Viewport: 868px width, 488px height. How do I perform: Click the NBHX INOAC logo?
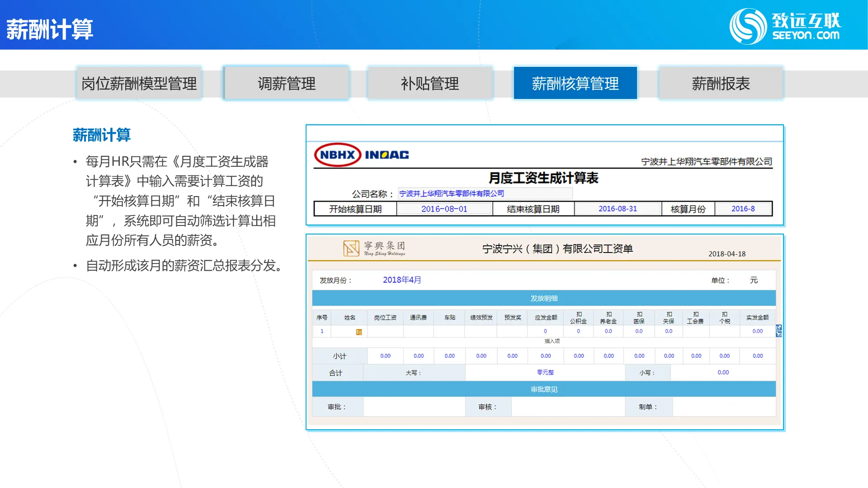362,155
